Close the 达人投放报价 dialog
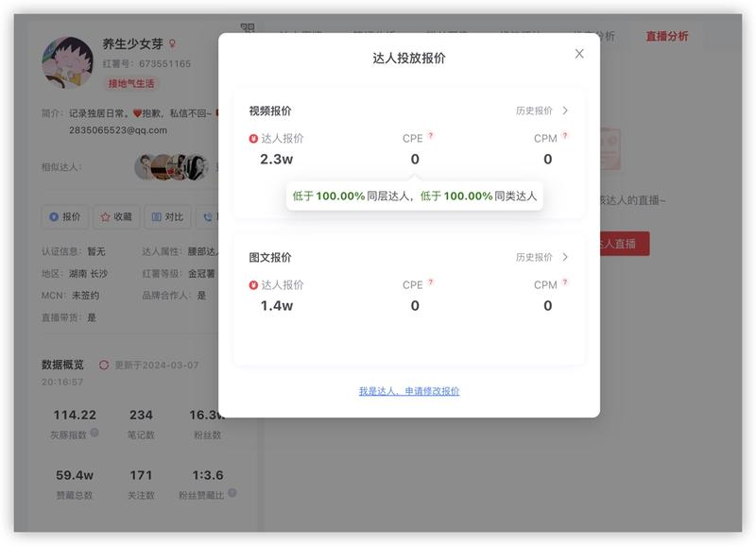The height and width of the screenshot is (546, 756). [x=579, y=54]
